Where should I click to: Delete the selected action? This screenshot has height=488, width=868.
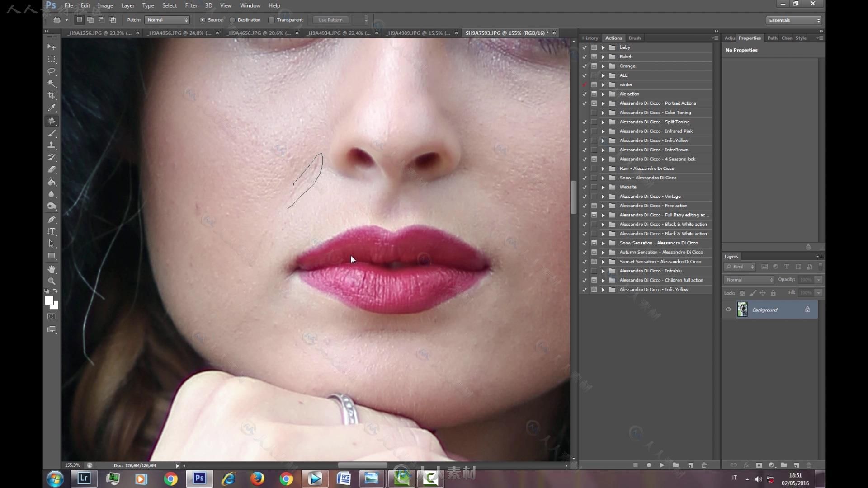704,465
